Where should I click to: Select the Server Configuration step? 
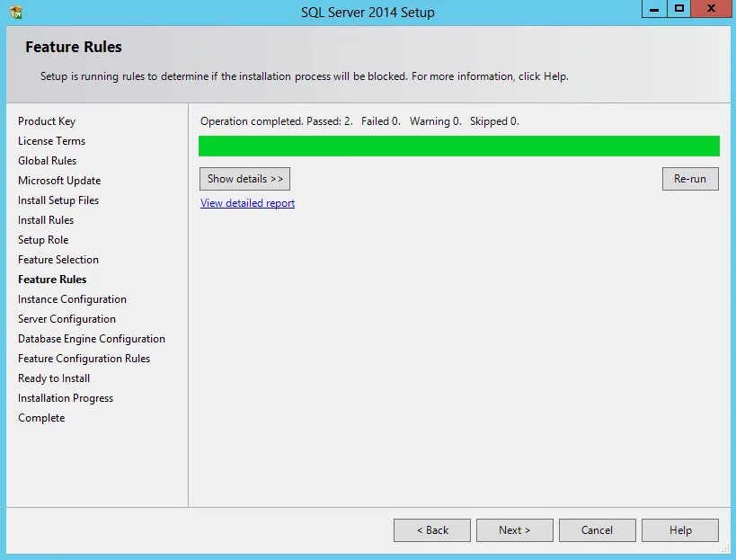tap(67, 319)
